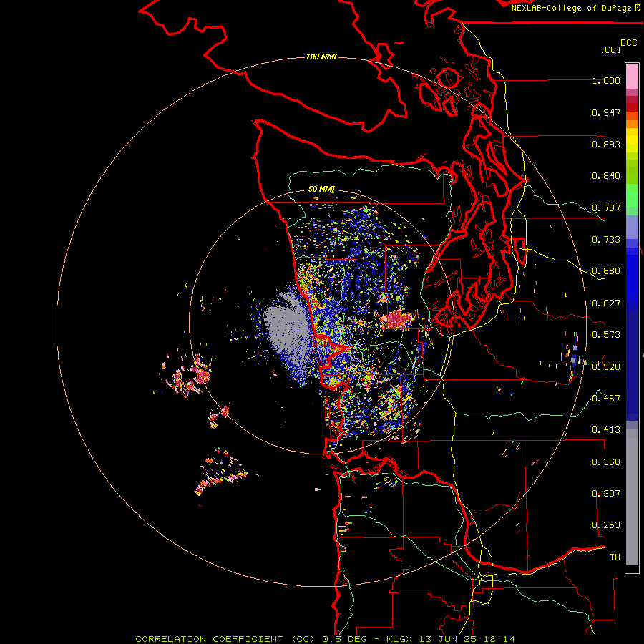Screen dimensions: 644x644
Task: Select the 0.787 scale value
Action: (606, 208)
